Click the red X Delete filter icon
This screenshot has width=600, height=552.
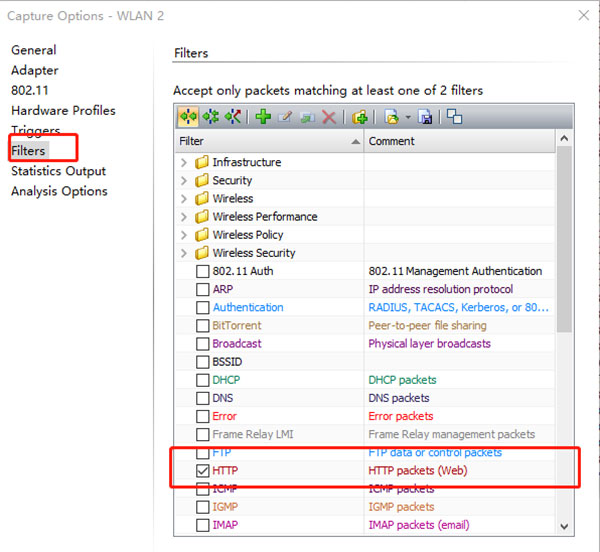pyautogui.click(x=329, y=117)
